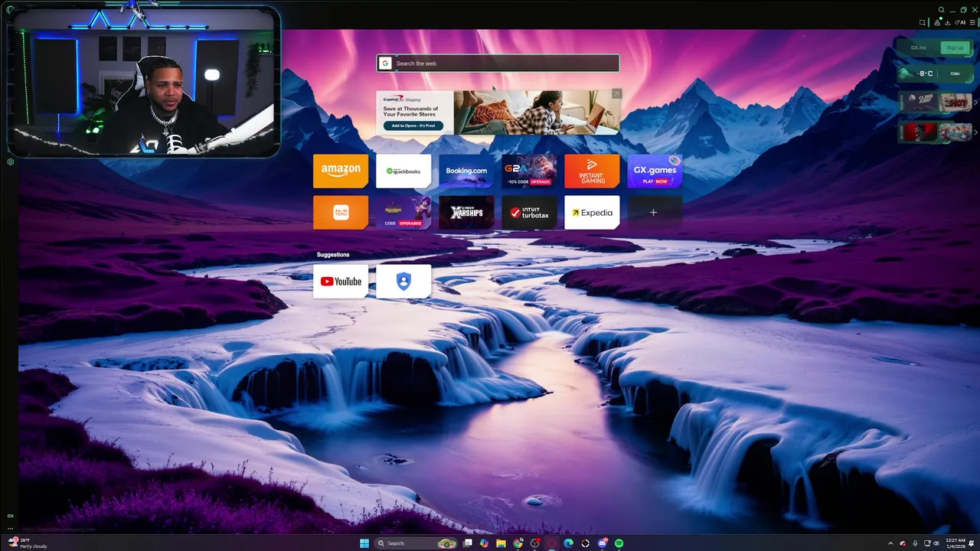This screenshot has height=551, width=980.
Task: Open the World of Warships tile
Action: pyautogui.click(x=466, y=213)
